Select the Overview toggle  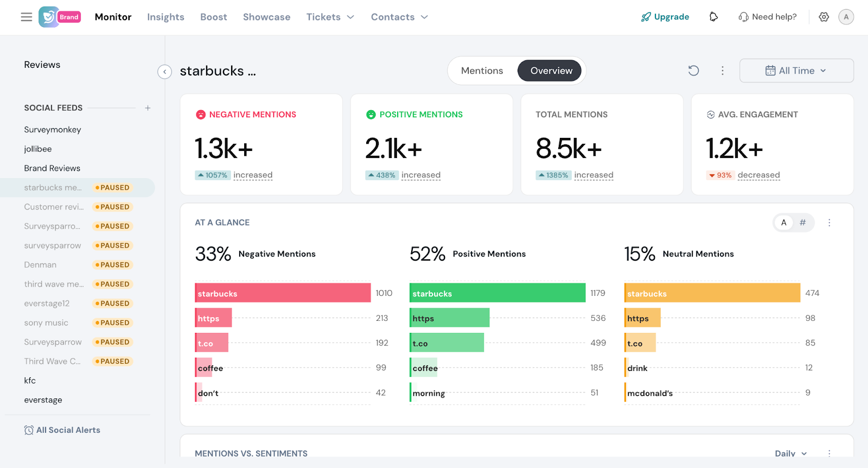pos(551,71)
